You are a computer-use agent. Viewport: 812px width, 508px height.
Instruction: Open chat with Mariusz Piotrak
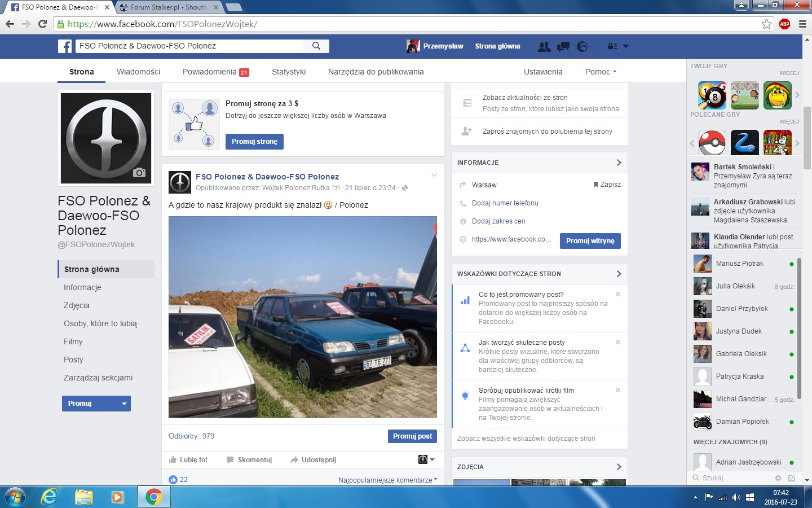pos(744,264)
